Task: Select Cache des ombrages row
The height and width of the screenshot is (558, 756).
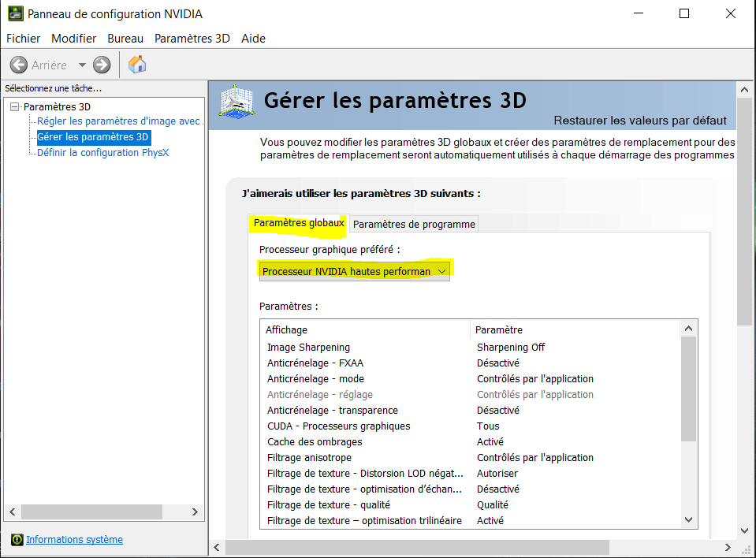Action: point(471,442)
